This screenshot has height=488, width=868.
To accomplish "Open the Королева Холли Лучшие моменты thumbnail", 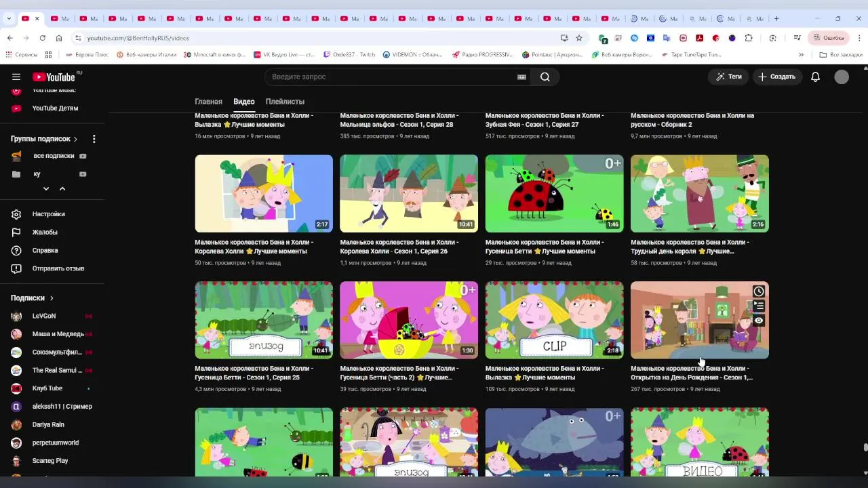I will (x=264, y=194).
